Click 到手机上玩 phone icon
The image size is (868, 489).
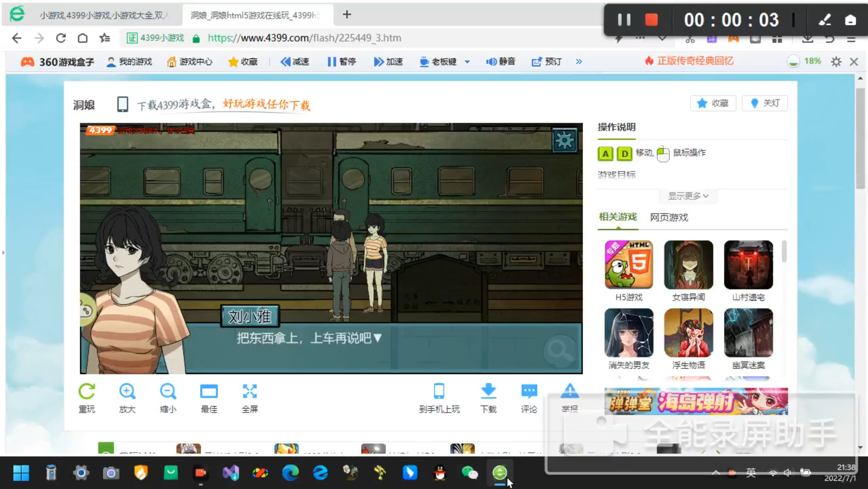click(x=439, y=398)
